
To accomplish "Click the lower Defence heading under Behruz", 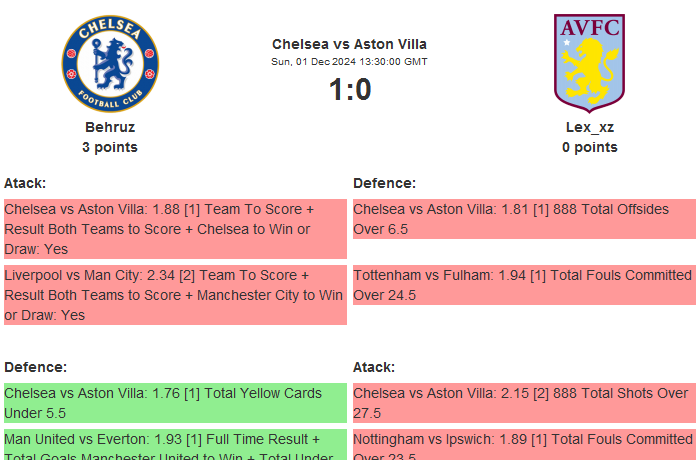I will 35,367.
